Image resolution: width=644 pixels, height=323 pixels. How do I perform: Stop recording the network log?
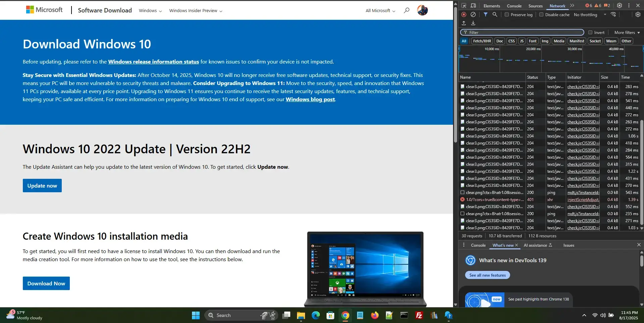coord(464,14)
